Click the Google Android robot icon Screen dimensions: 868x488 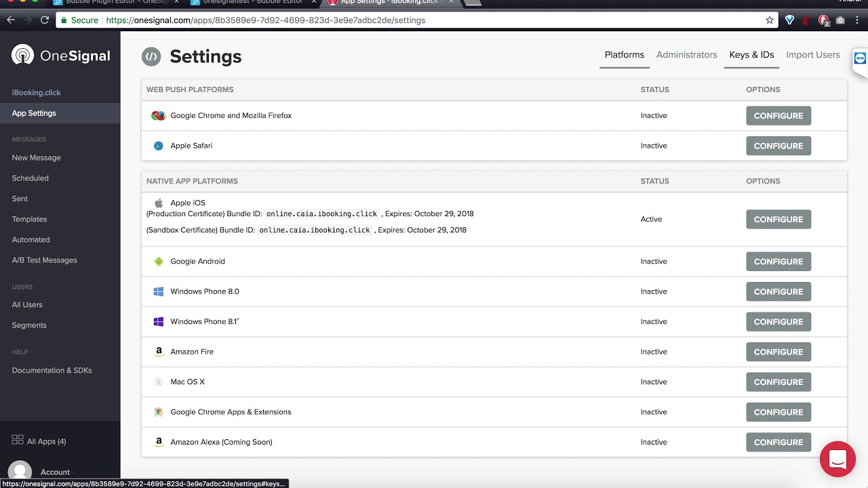[x=159, y=262]
